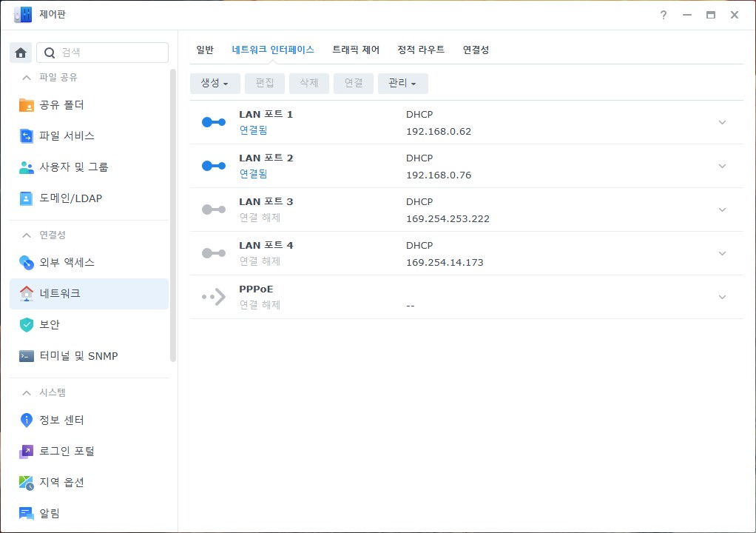
Task: Click the 편집 button
Action: tap(265, 84)
